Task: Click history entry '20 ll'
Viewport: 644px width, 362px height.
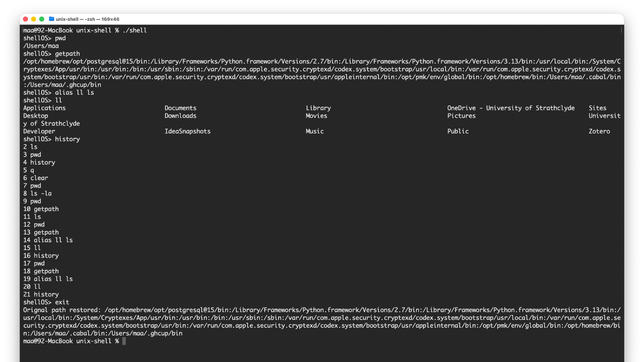Action: pyautogui.click(x=32, y=286)
